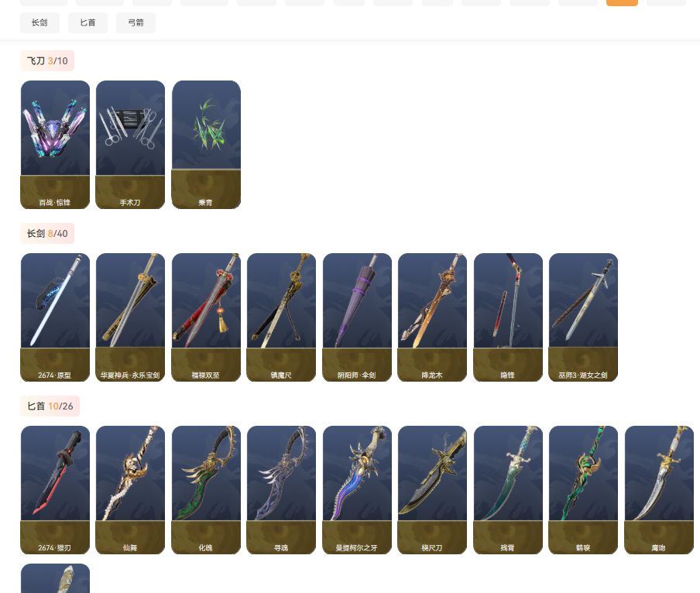700x593 pixels.
Task: Pick the 曼提柯尔之牙 blue dagger card
Action: point(357,490)
